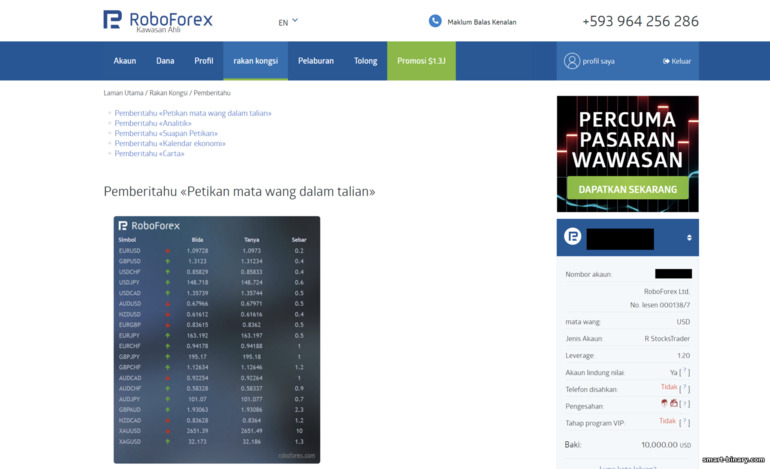Click the USDJPY symbol in widget

(129, 282)
